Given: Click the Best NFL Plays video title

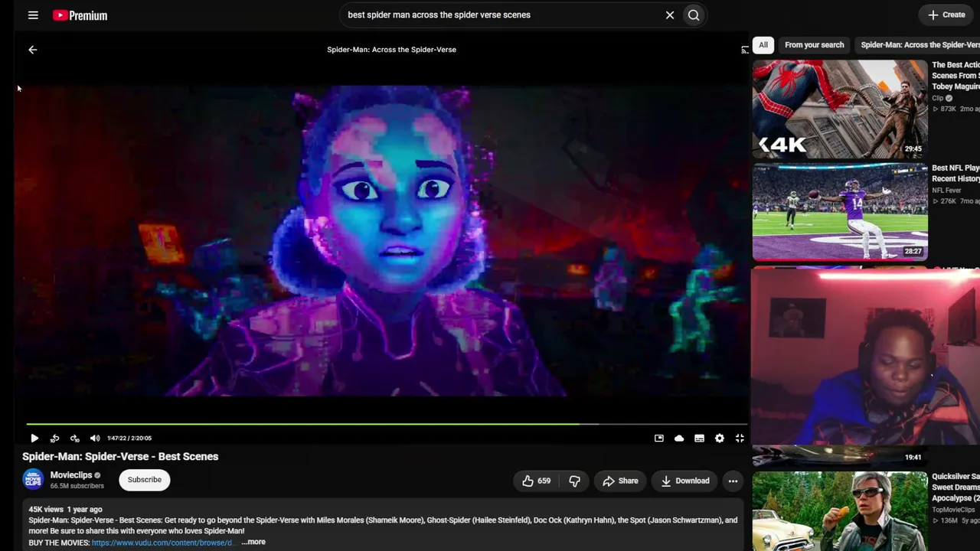Looking at the screenshot, I should [955, 173].
